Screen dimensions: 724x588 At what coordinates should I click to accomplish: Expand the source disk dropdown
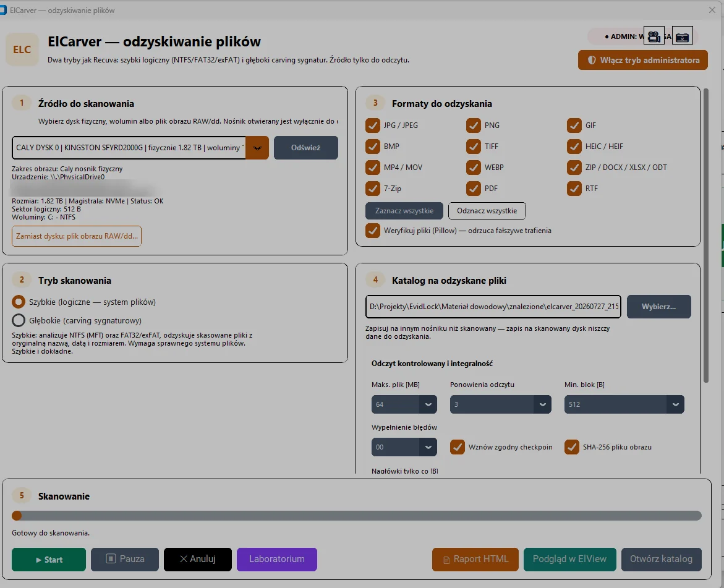pos(257,148)
